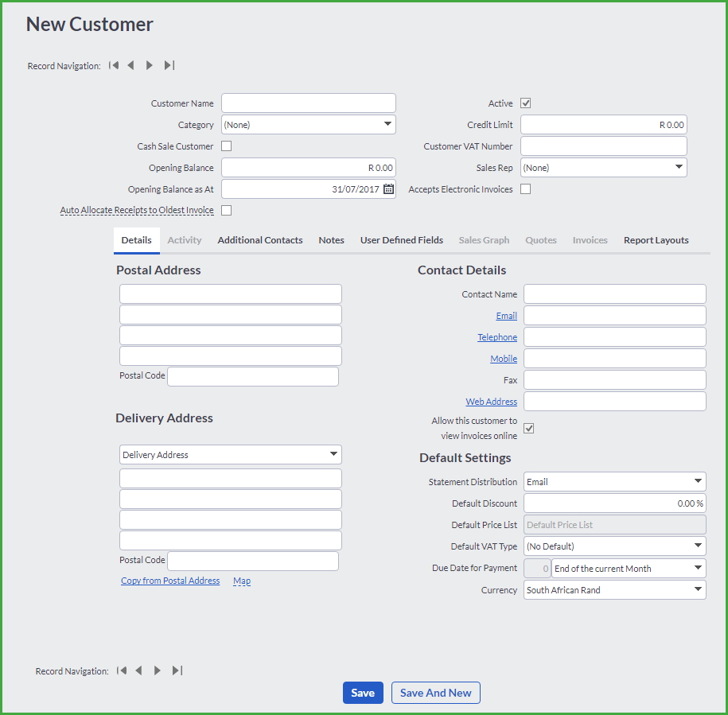
Task: Open the Currency dropdown showing South African Rand
Action: [615, 589]
